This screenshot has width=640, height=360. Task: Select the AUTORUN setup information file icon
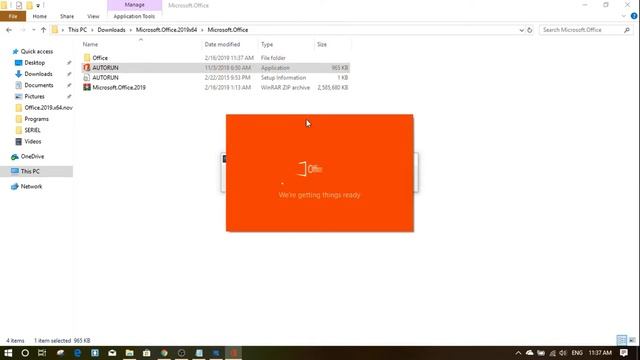click(87, 78)
